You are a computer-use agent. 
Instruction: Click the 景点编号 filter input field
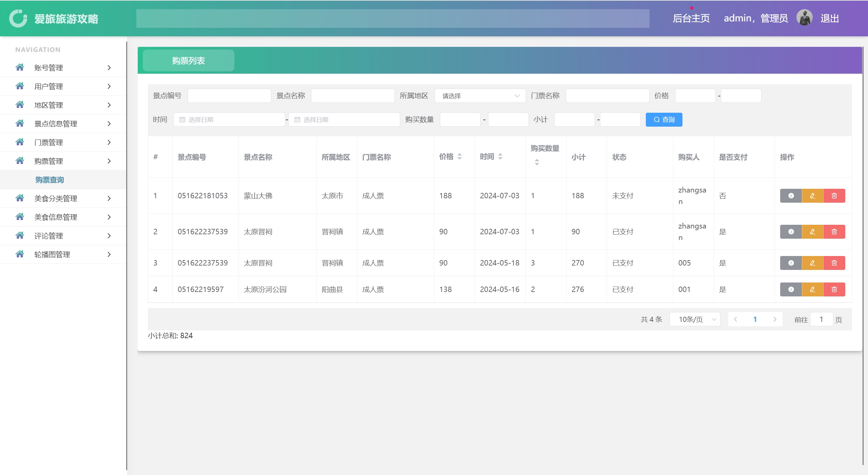[x=229, y=96]
